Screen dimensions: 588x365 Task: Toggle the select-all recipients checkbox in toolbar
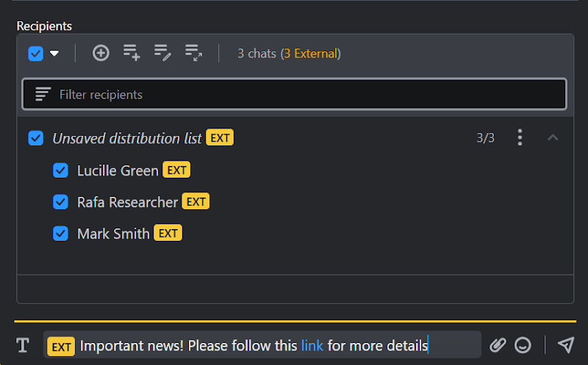[35, 54]
